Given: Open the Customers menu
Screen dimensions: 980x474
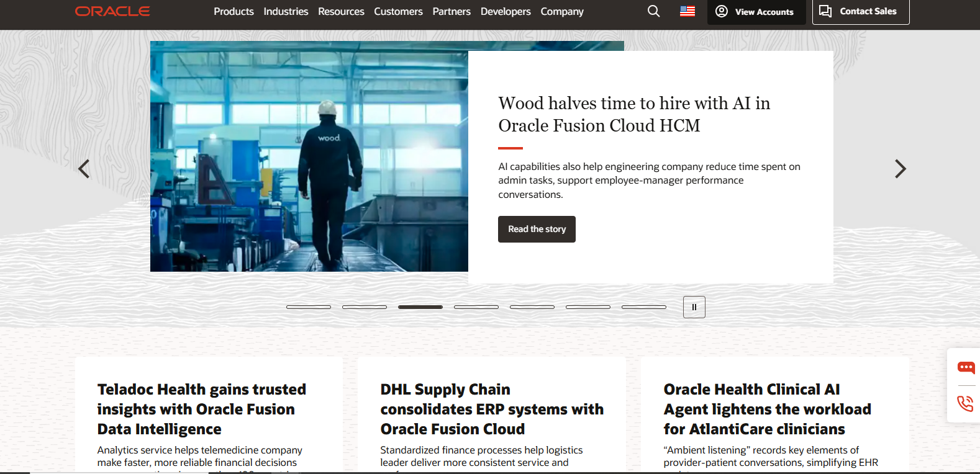Looking at the screenshot, I should click(398, 11).
